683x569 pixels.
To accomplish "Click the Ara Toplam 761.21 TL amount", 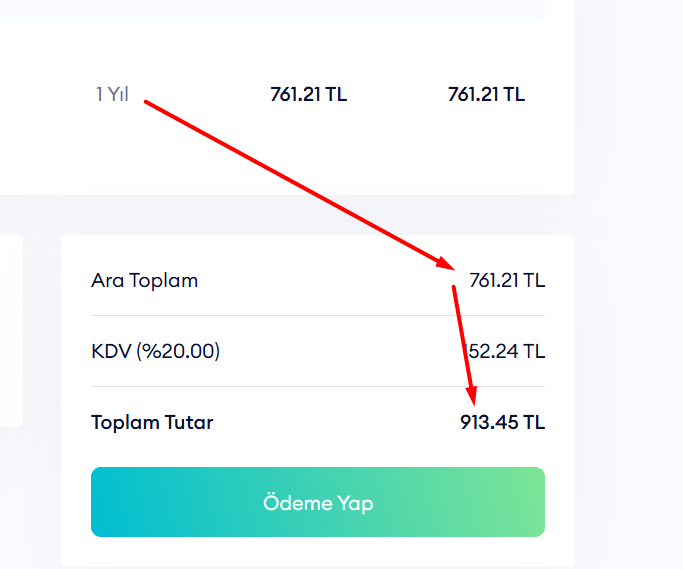I will click(507, 281).
